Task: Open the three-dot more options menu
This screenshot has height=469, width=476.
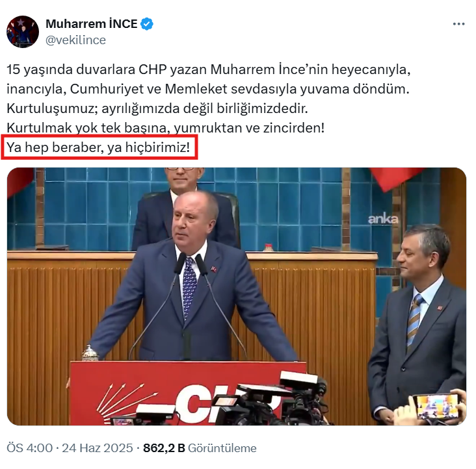Action: tap(458, 24)
